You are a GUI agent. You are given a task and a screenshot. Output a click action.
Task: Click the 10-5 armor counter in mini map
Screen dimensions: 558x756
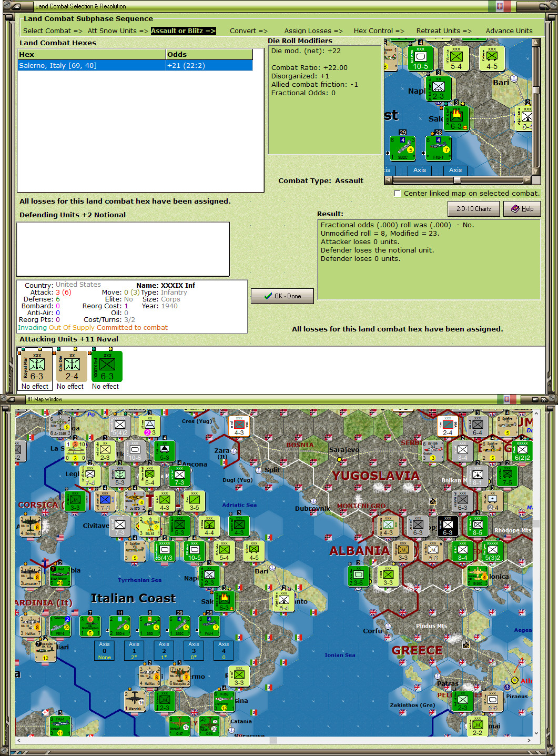tap(421, 58)
